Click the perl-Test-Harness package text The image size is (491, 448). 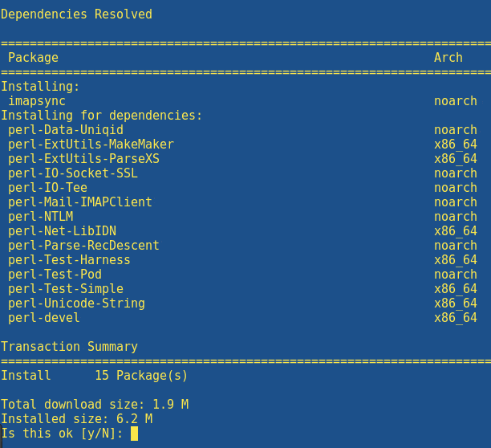click(69, 259)
